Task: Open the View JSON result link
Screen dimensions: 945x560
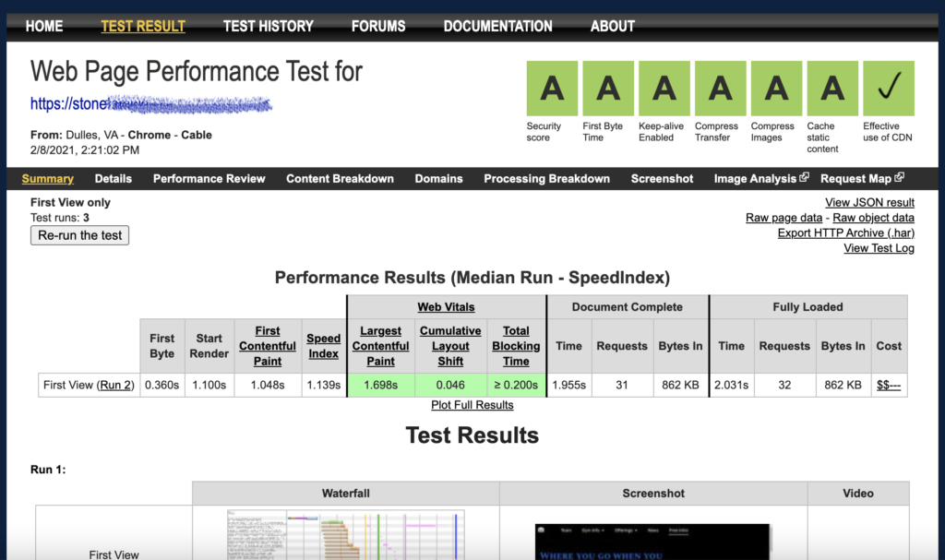Action: [x=868, y=202]
